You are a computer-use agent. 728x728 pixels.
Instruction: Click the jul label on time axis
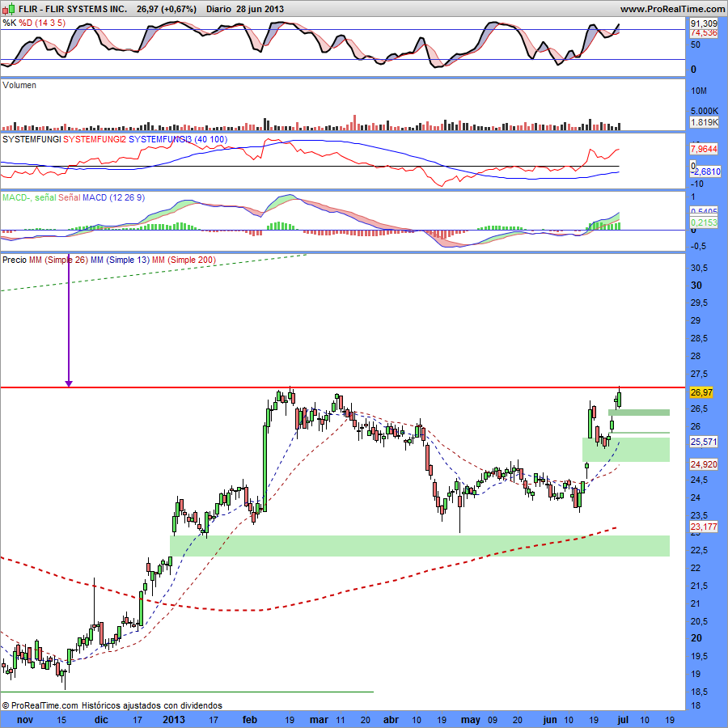coord(623,720)
